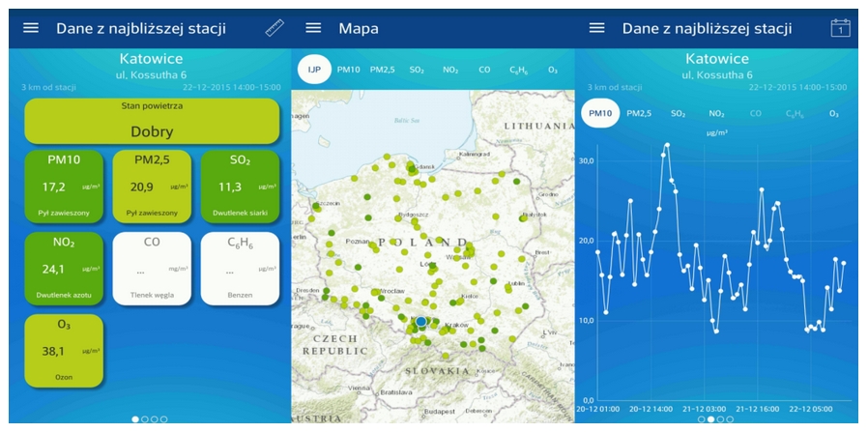
Task: Open the PM10 17,2 tile
Action: (64, 187)
